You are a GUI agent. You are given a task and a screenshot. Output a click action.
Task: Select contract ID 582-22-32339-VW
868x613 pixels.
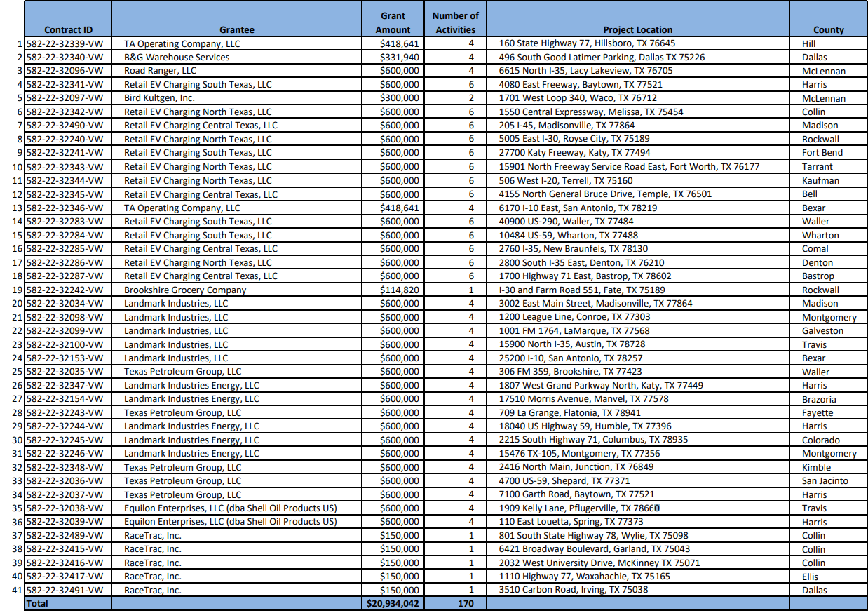click(x=64, y=43)
